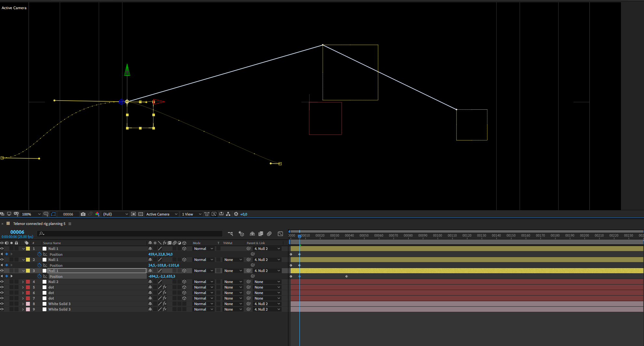This screenshot has width=644, height=346.
Task: Collapse layer 1 Null 1 properties
Action: 23,249
